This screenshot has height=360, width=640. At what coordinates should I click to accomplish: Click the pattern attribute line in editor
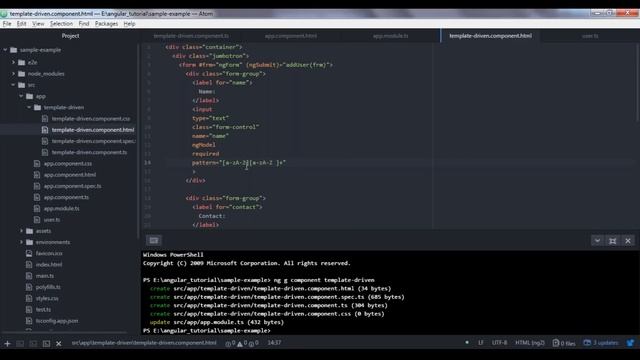coord(239,162)
